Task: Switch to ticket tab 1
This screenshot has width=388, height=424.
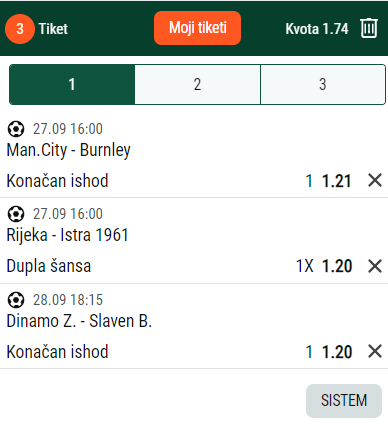Action: click(x=72, y=85)
